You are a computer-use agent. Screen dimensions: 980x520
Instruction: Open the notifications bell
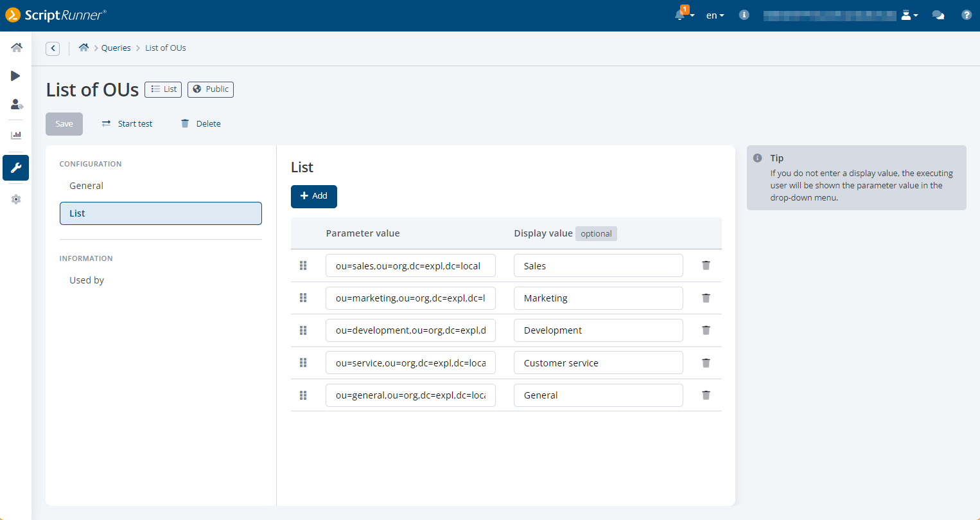point(683,14)
